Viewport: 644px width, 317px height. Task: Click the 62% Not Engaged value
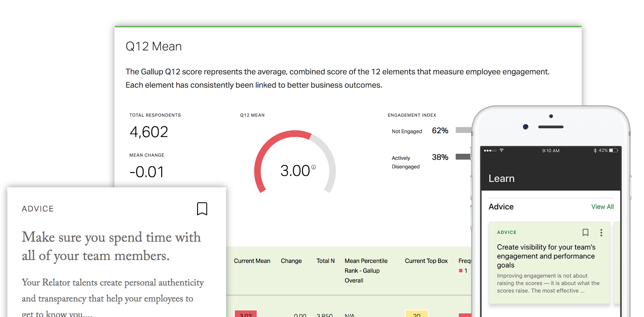pyautogui.click(x=440, y=131)
